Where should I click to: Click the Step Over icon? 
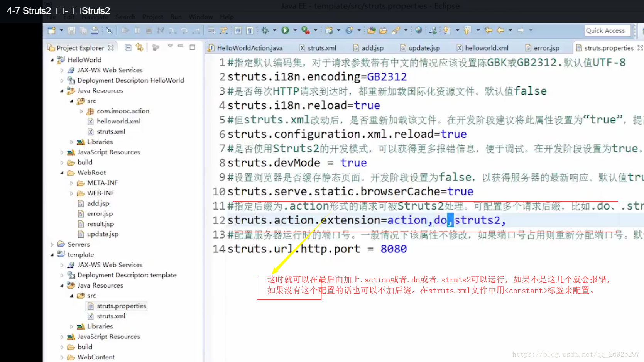[184, 30]
